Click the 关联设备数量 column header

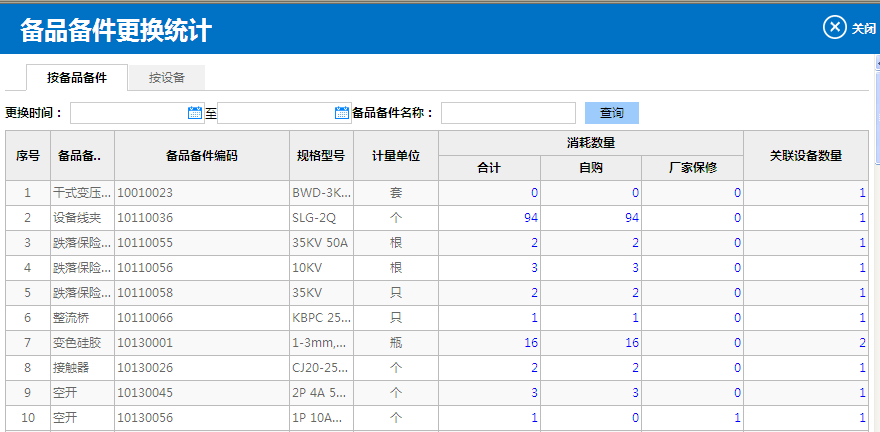pos(805,156)
